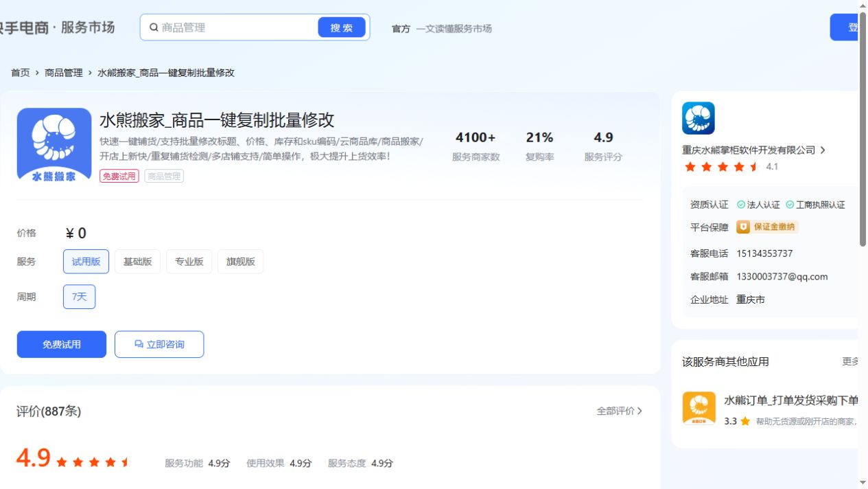
Task: Click the 服务市场 header logo text
Action: (x=88, y=27)
